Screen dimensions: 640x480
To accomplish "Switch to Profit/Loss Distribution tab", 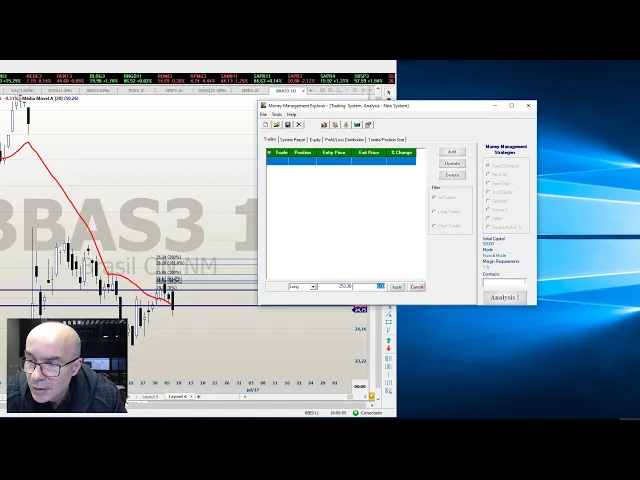I will coord(344,140).
